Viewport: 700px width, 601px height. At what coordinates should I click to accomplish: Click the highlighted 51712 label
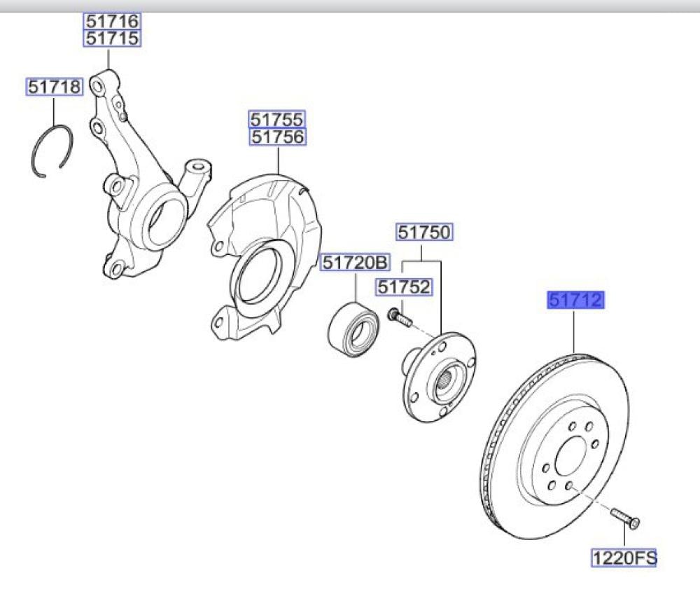click(575, 301)
